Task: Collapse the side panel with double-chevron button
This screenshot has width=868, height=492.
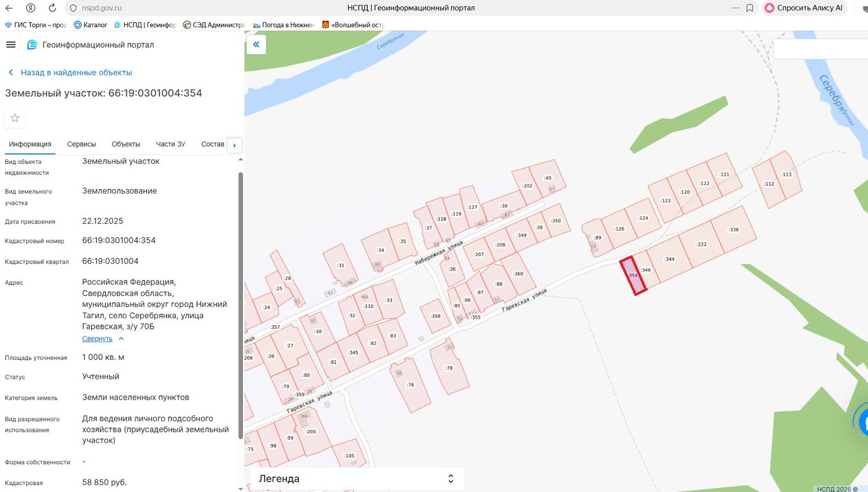Action: coord(256,45)
